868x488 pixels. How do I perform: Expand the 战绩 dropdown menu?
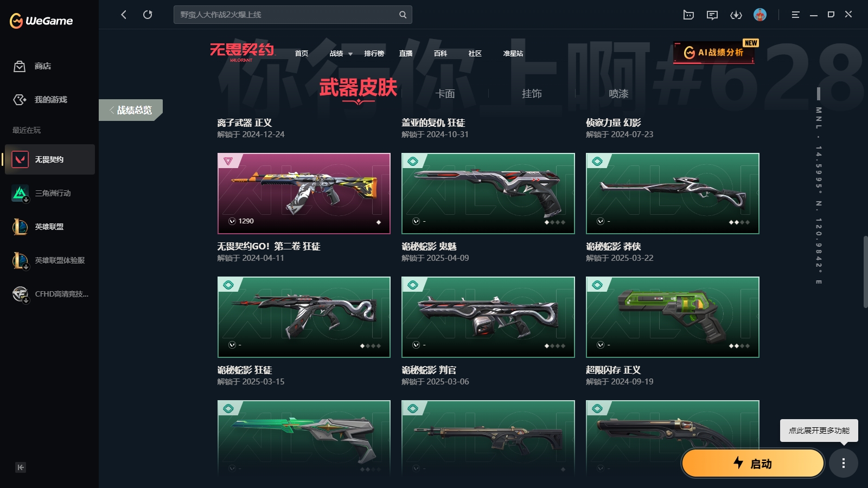click(341, 54)
